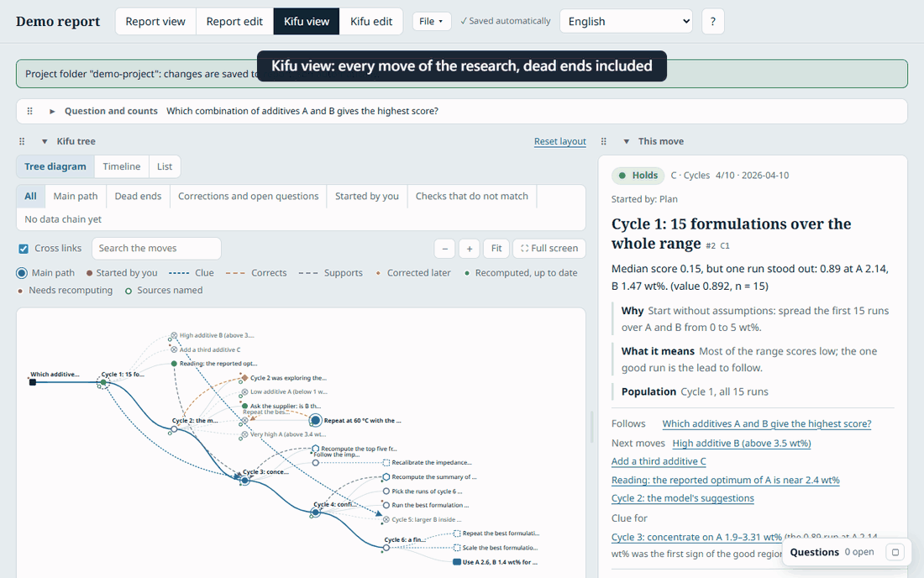This screenshot has width=924, height=578.
Task: Select the 'Recalibrate the impedance...' node
Action: pyautogui.click(x=386, y=463)
